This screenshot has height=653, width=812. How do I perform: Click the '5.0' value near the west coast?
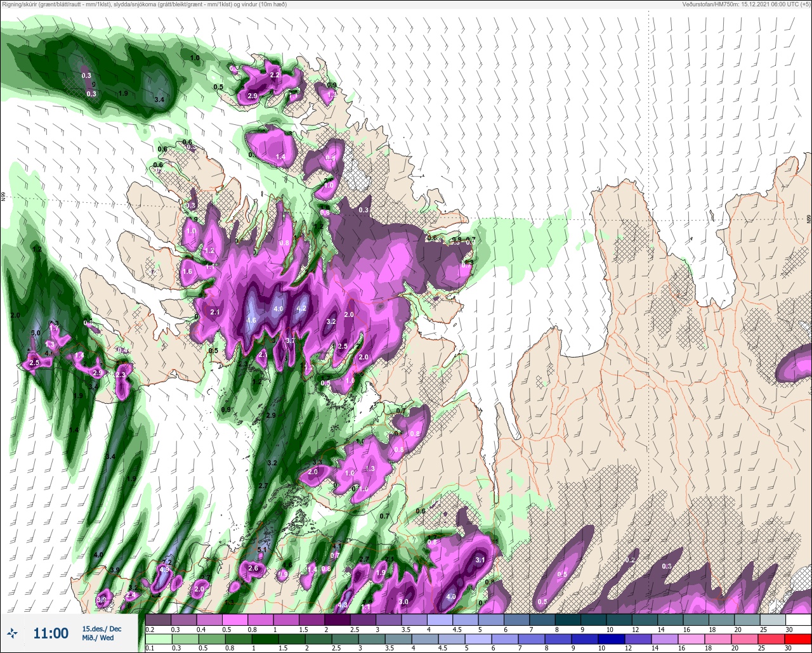[36, 333]
